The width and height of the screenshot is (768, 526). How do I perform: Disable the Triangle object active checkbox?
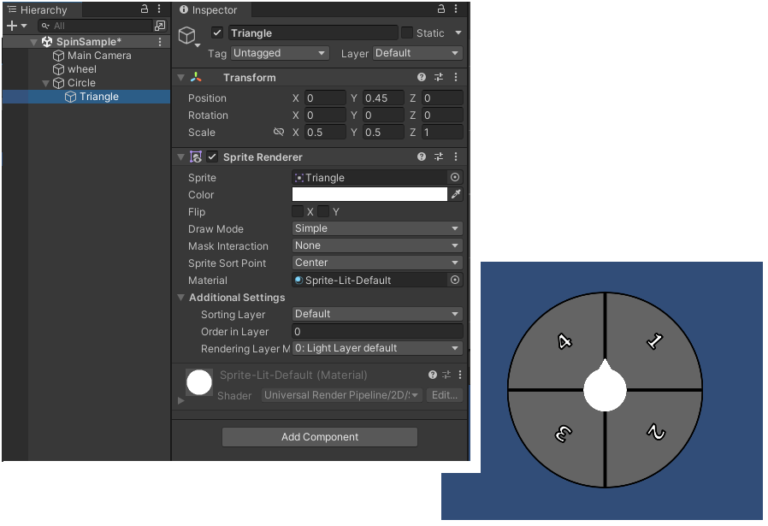tap(217, 33)
